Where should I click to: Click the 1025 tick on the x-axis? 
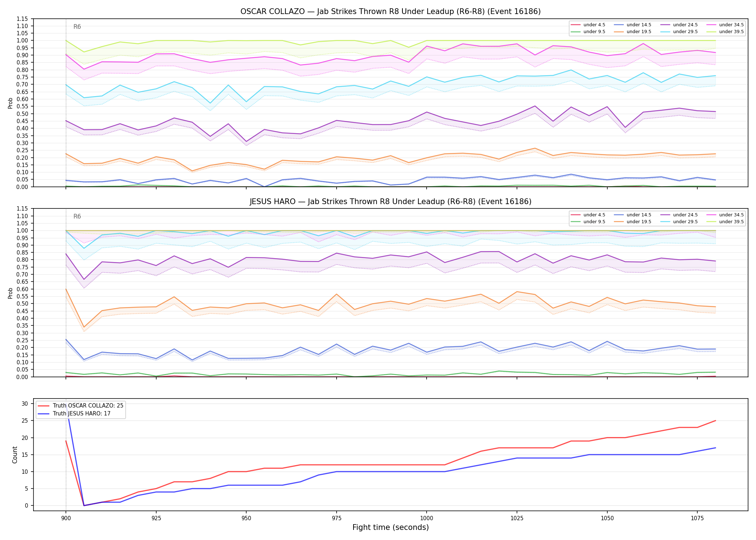[517, 518]
